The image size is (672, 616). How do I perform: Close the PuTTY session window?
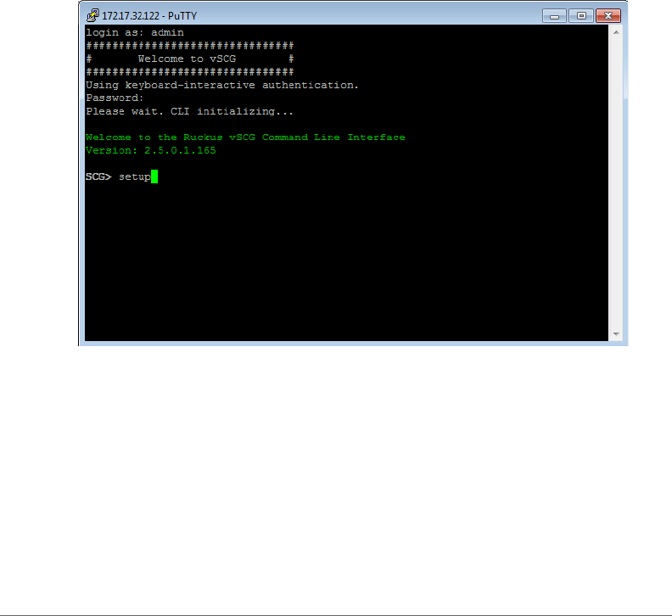tap(608, 16)
